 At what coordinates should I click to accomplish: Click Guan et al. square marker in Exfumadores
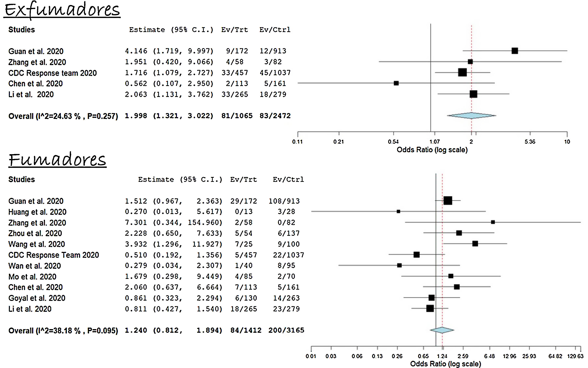[x=514, y=51]
